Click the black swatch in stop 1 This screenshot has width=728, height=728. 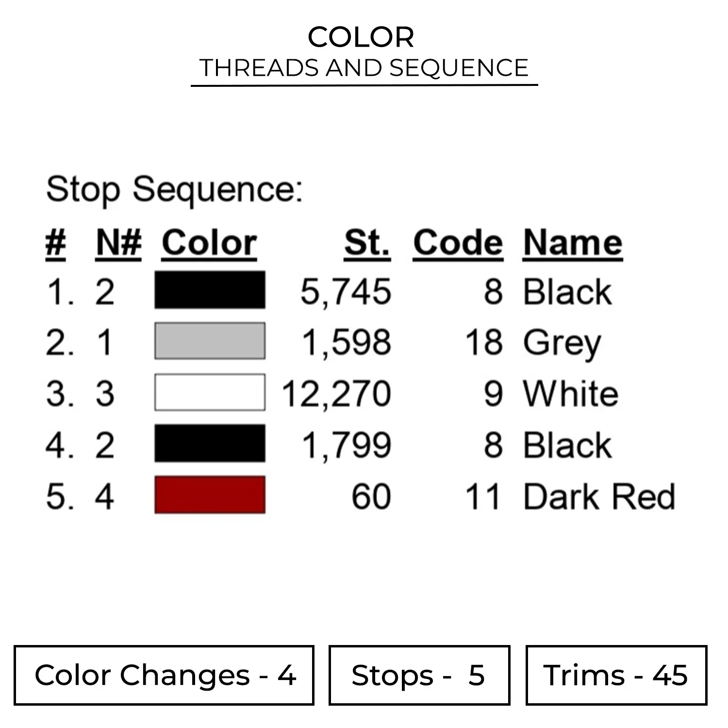210,290
